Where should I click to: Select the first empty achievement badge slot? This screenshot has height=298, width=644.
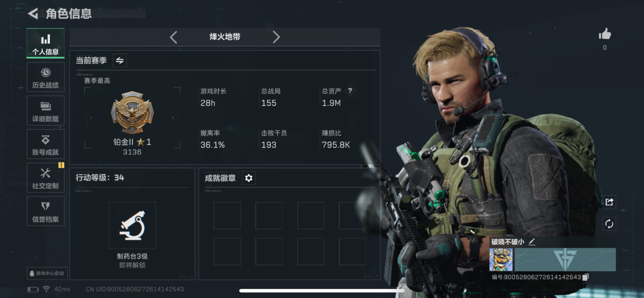227,216
